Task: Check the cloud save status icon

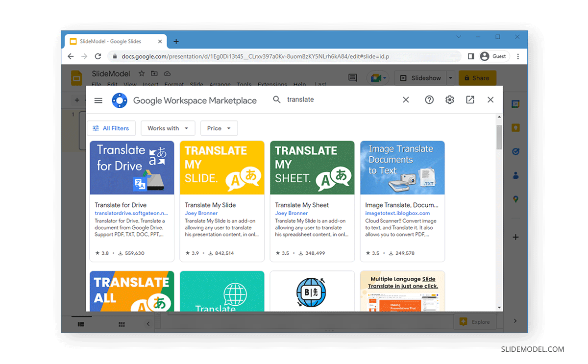Action: pyautogui.click(x=167, y=73)
